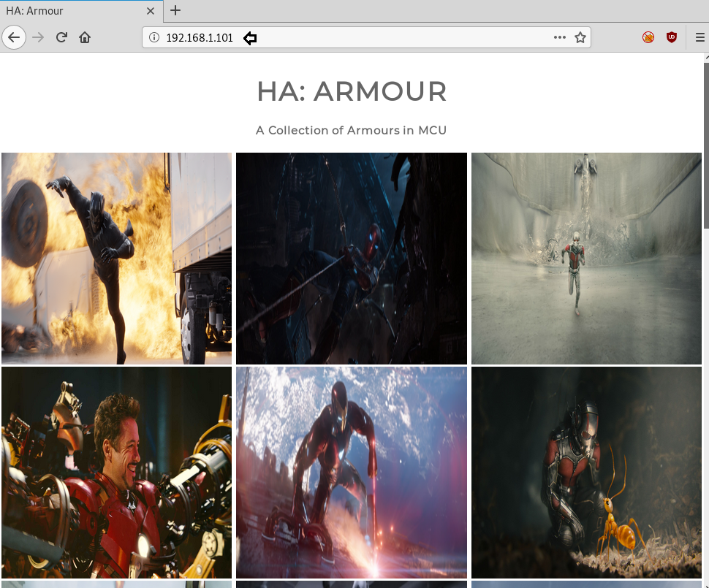The image size is (709, 588).
Task: Open the page actions three-dot menu
Action: click(560, 37)
